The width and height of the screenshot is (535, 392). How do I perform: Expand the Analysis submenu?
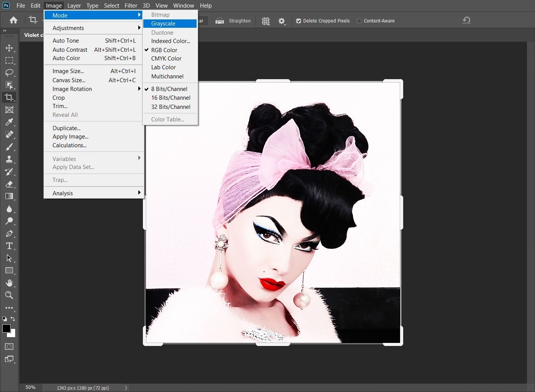(93, 193)
